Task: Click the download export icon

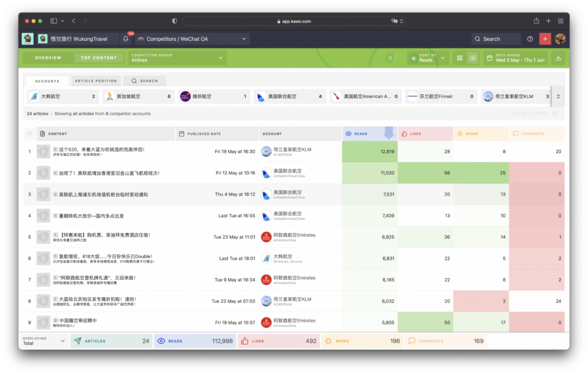Action: [558, 58]
